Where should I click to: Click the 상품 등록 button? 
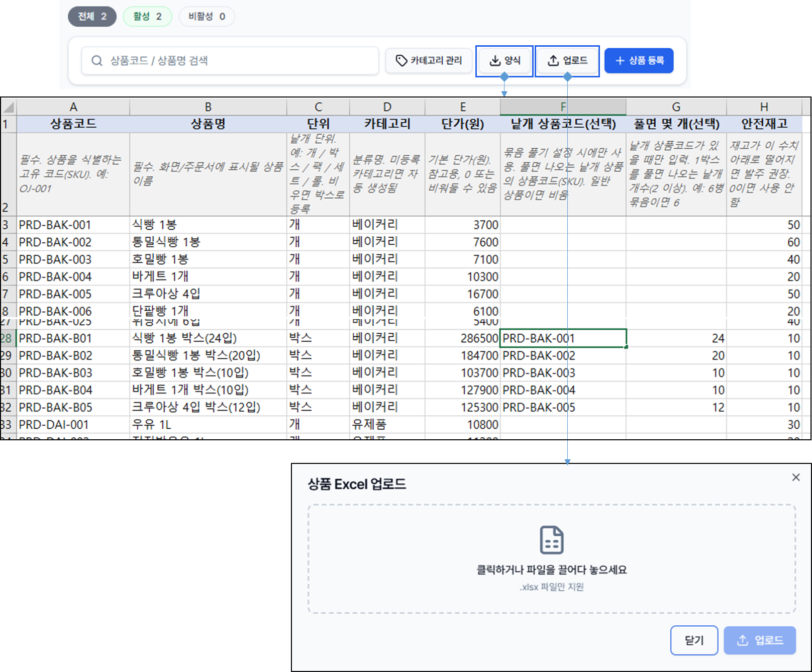coord(639,60)
